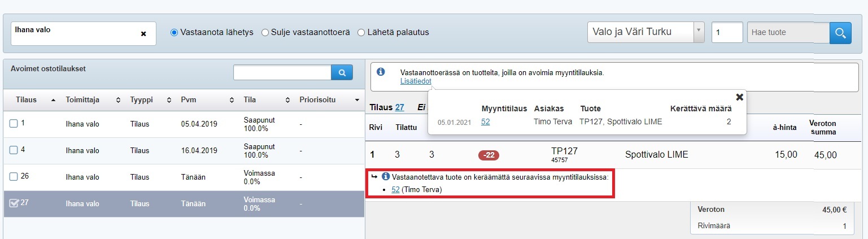Image resolution: width=868 pixels, height=239 pixels.
Task: Open the Priorisoitu column filter arrow
Action: [356, 100]
